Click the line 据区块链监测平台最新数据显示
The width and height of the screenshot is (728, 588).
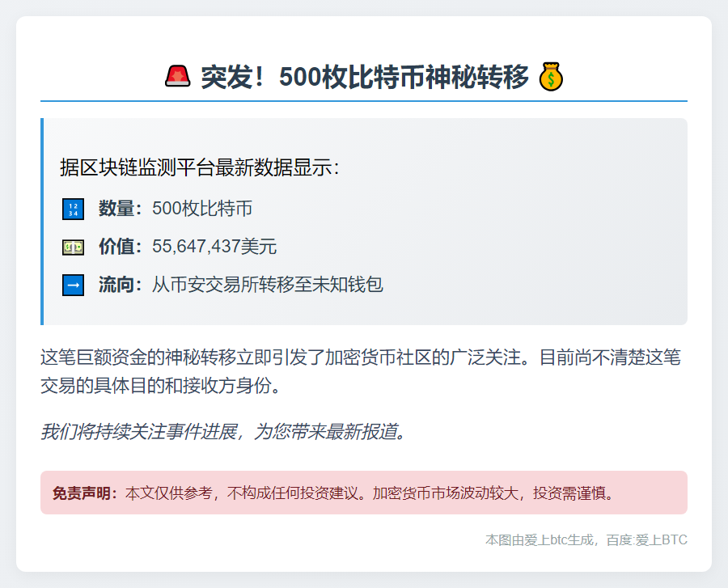click(x=200, y=168)
